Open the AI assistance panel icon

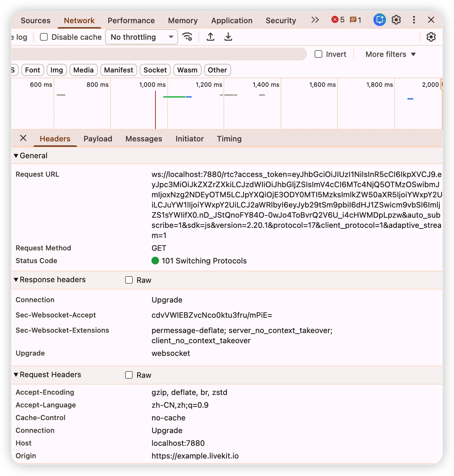coord(379,20)
